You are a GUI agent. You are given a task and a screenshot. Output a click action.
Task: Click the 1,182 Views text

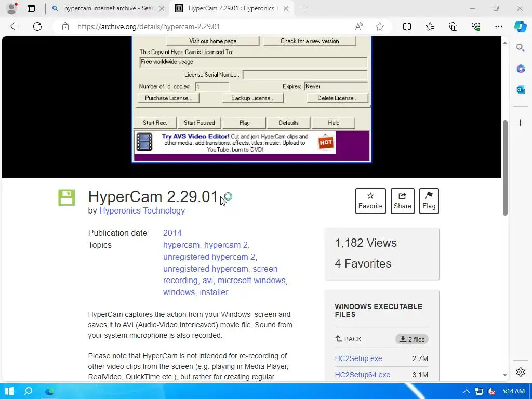pos(366,243)
